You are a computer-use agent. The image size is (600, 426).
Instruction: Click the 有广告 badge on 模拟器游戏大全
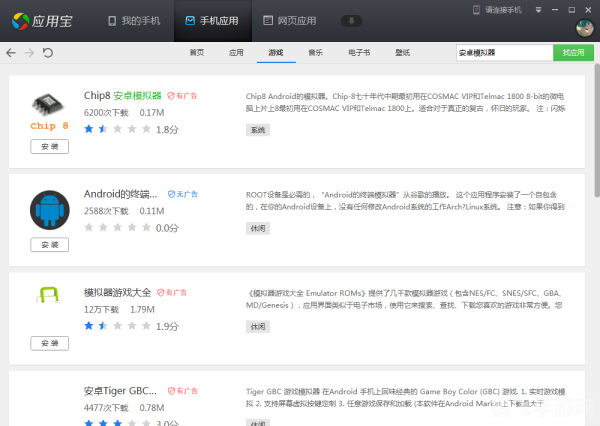[x=172, y=292]
